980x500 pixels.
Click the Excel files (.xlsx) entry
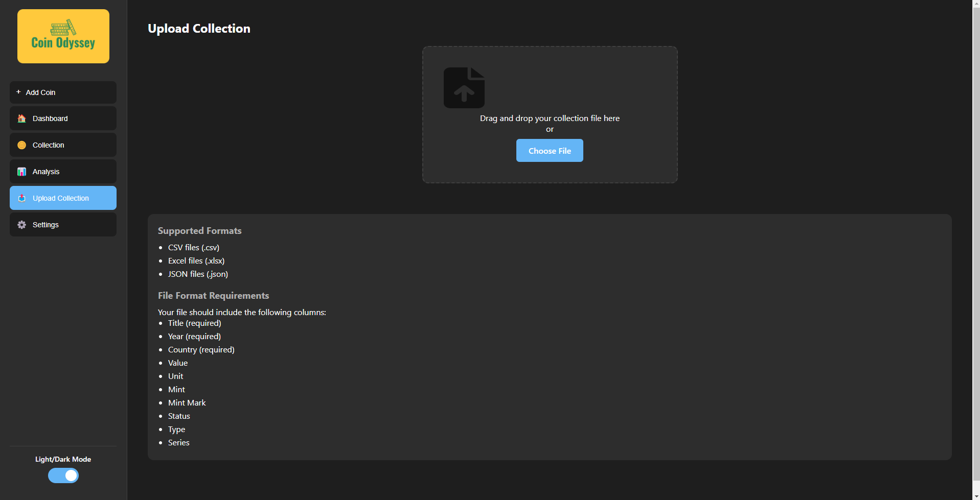tap(196, 261)
